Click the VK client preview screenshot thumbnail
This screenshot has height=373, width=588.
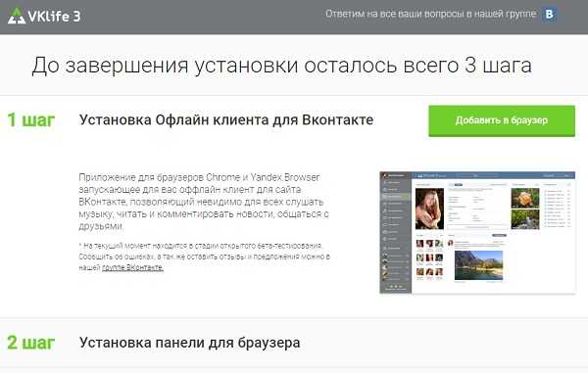tap(477, 233)
